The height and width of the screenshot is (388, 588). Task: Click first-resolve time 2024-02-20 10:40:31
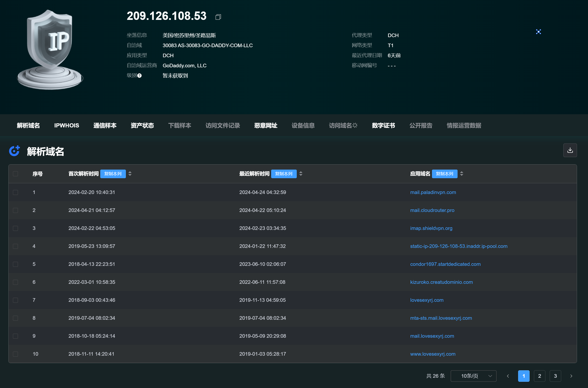click(92, 192)
